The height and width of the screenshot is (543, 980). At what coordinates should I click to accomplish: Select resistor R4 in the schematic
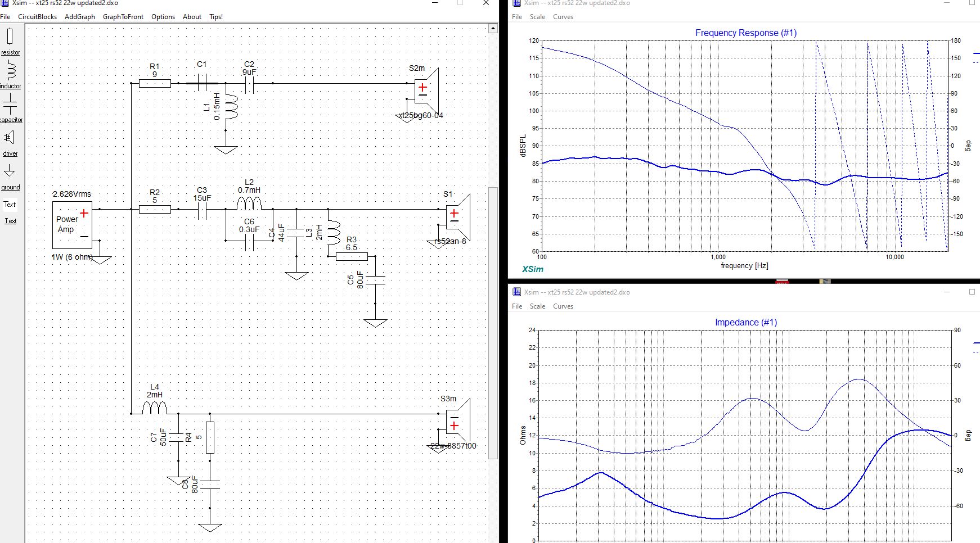click(x=210, y=437)
